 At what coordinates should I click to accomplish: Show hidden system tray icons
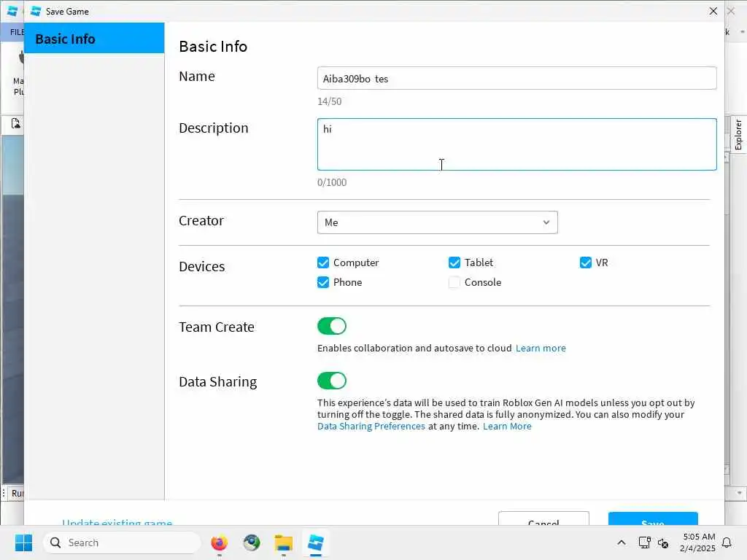tap(622, 542)
